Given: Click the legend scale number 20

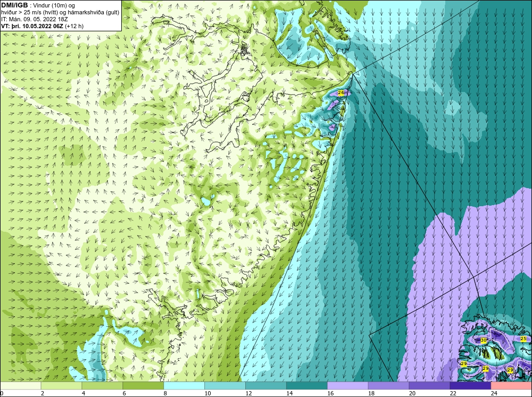Looking at the screenshot, I should tap(412, 393).
